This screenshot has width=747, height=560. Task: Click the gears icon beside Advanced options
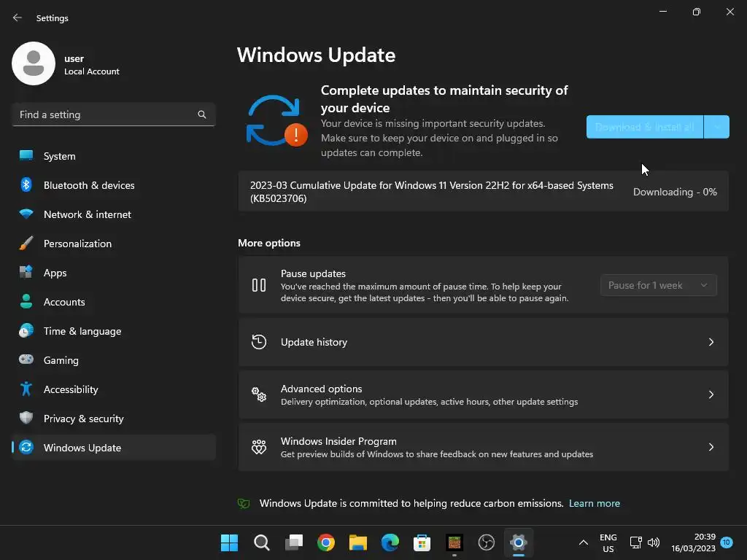pyautogui.click(x=259, y=394)
